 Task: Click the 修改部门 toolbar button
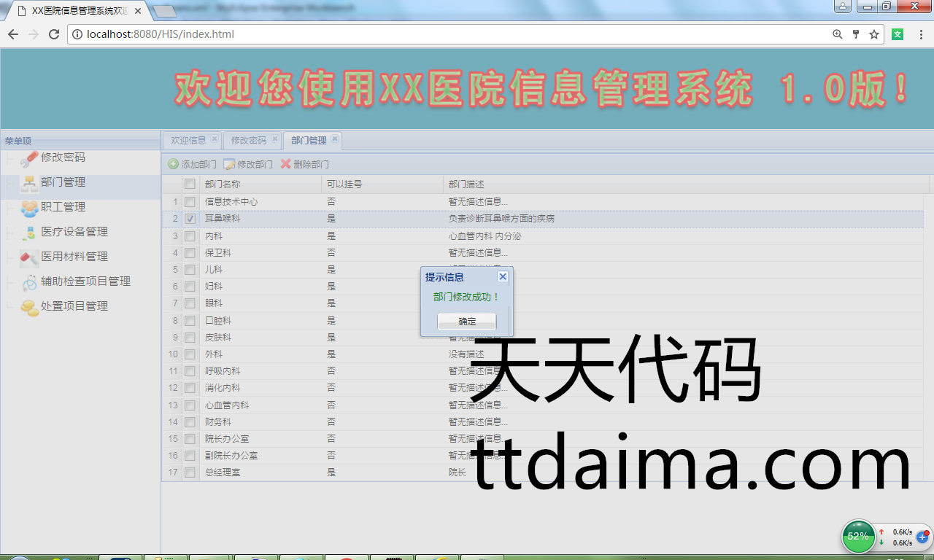[x=248, y=165]
